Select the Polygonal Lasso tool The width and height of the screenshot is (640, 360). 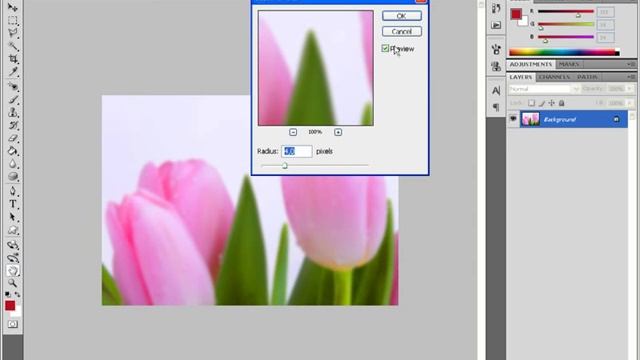tap(13, 33)
